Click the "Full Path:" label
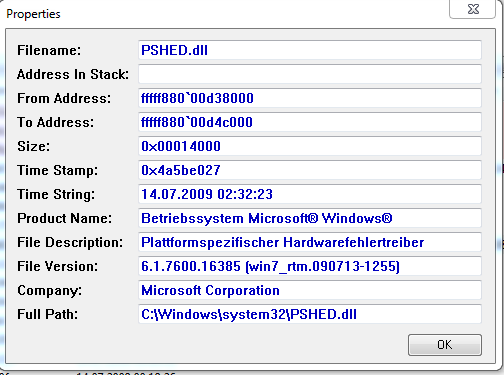Image resolution: width=504 pixels, height=375 pixels. point(47,314)
